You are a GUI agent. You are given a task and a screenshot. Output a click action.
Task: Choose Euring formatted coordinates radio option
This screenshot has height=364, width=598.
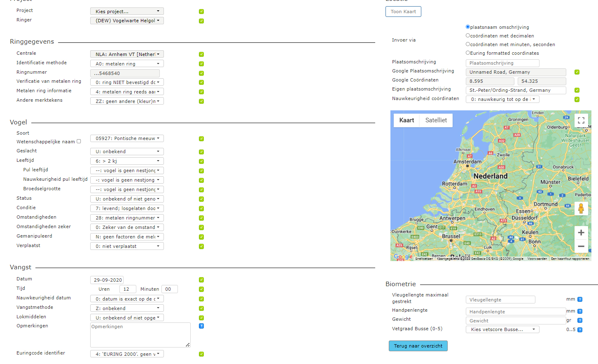coord(468,53)
